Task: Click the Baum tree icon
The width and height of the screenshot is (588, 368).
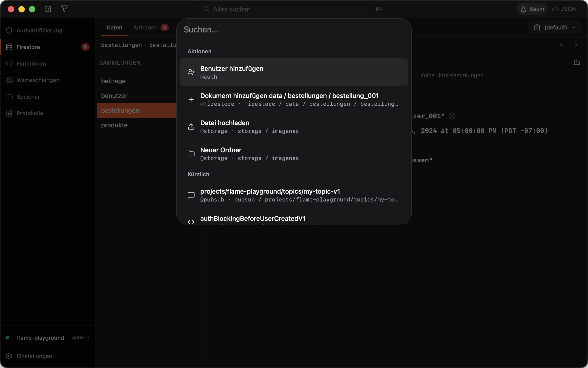Action: tap(523, 9)
